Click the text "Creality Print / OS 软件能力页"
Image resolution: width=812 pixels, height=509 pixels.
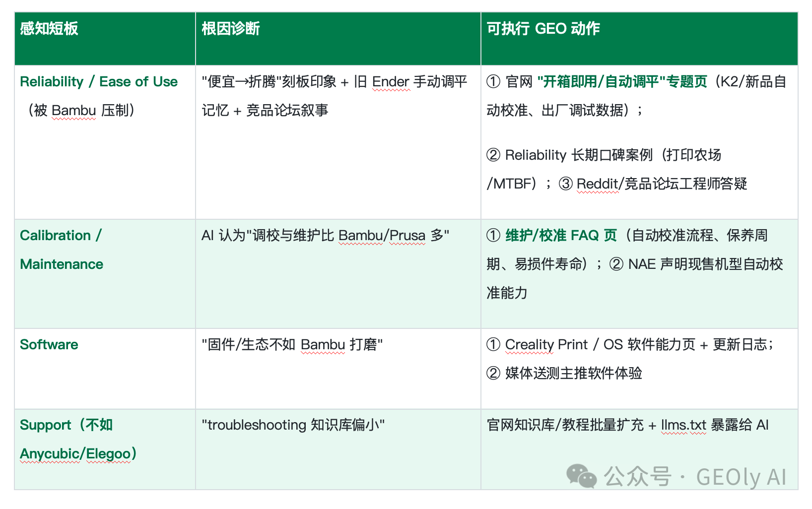tap(600, 344)
